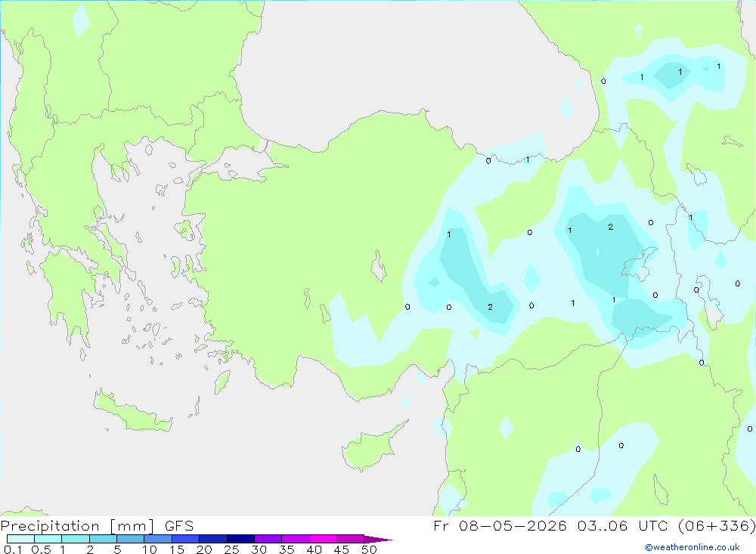The width and height of the screenshot is (756, 554).
Task: Pick the 15–20 mm legend swatch
Action: click(185, 539)
